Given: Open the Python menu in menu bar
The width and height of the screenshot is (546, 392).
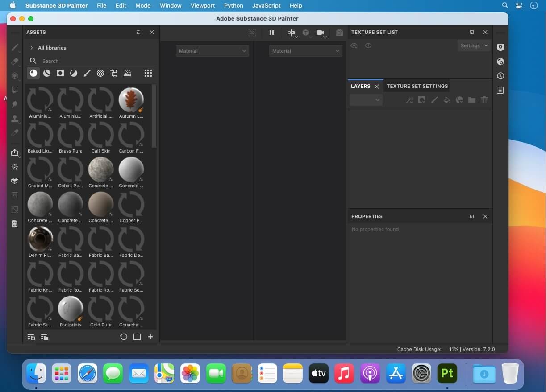Looking at the screenshot, I should 233,5.
